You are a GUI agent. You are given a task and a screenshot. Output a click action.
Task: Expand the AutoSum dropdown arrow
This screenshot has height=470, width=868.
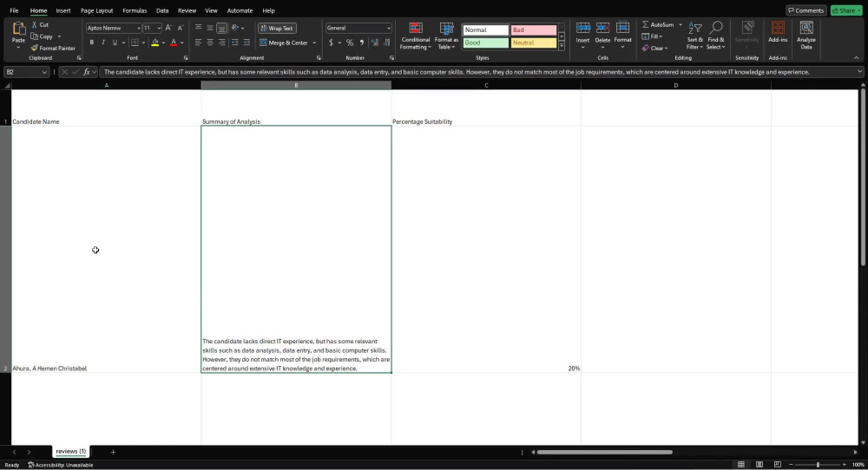[681, 25]
